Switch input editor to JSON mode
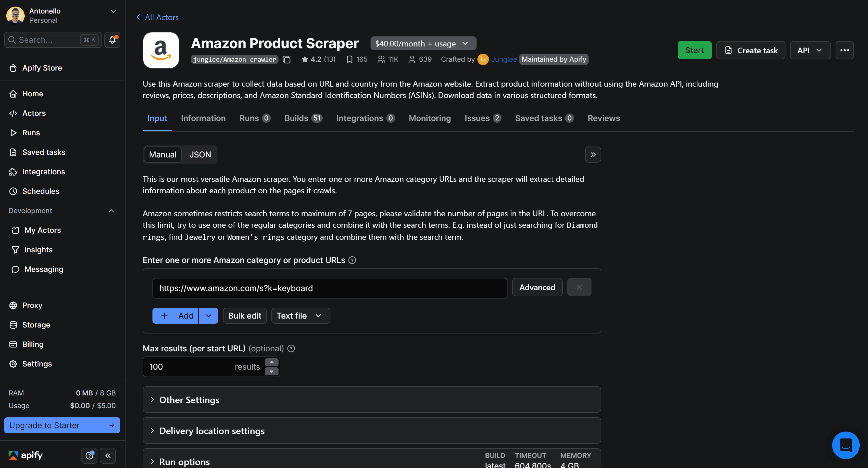Viewport: 868px width, 468px height. coord(200,155)
